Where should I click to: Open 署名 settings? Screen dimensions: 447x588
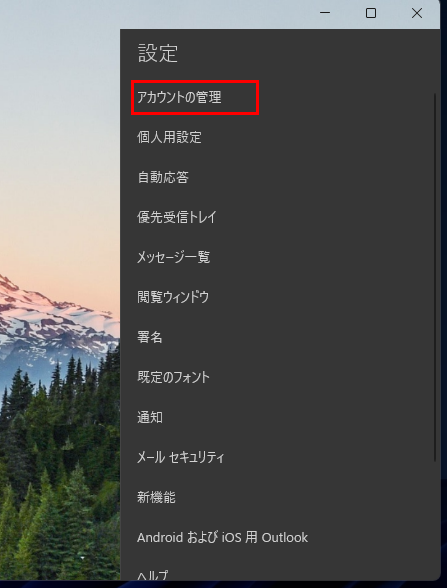click(150, 337)
